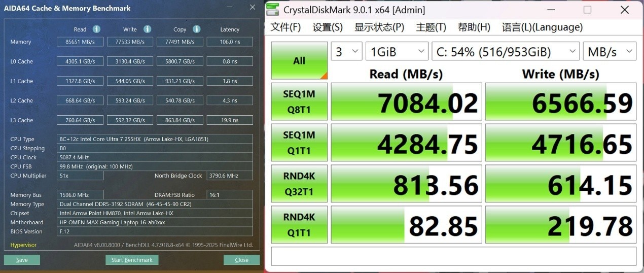The height and width of the screenshot is (273, 644).
Task: Click the info icon next to Copy
Action: (196, 29)
